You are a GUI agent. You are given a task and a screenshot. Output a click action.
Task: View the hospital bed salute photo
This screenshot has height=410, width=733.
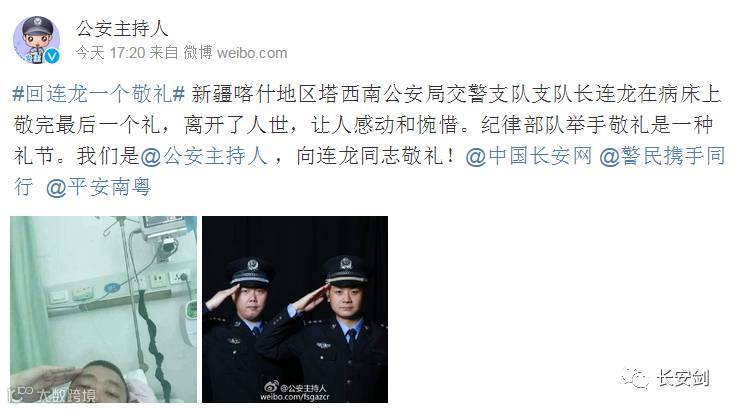click(103, 309)
